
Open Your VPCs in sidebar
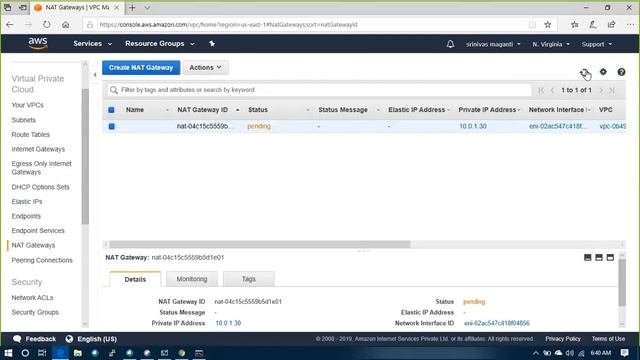tap(27, 105)
